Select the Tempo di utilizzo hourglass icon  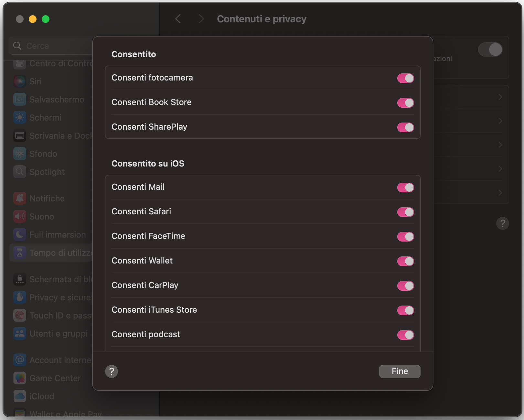[19, 253]
